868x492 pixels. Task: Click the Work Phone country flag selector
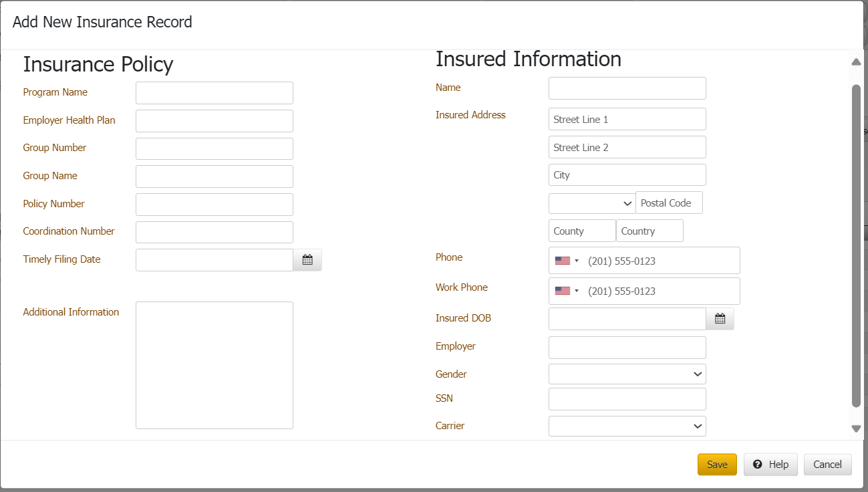(x=567, y=291)
